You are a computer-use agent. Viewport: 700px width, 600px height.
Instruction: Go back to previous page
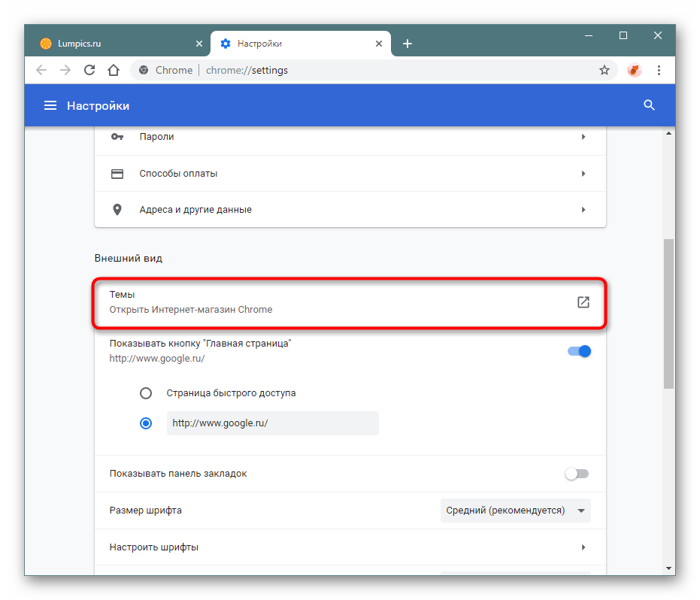[x=41, y=70]
